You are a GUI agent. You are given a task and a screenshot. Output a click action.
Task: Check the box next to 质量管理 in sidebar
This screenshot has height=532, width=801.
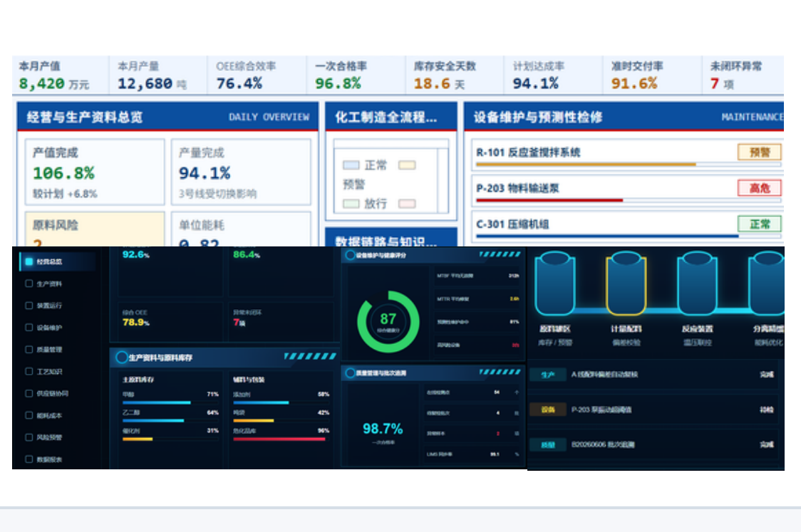coord(29,349)
